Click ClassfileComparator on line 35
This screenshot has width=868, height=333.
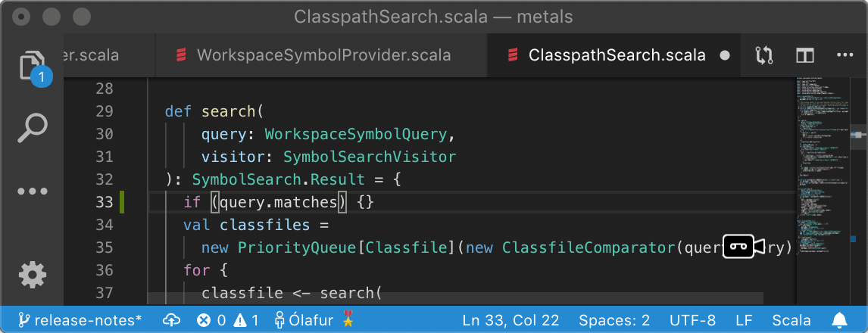pos(589,247)
